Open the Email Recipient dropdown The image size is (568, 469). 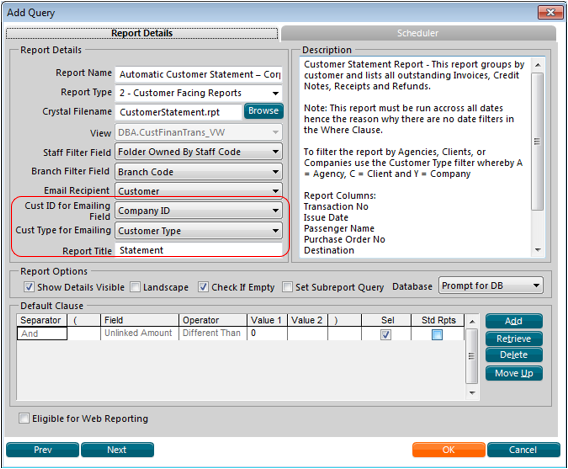point(198,190)
